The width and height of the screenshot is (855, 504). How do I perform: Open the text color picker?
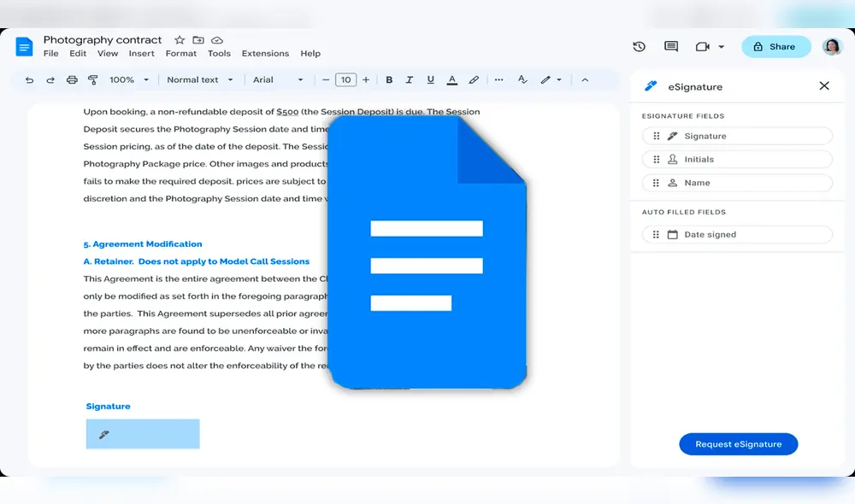(451, 79)
